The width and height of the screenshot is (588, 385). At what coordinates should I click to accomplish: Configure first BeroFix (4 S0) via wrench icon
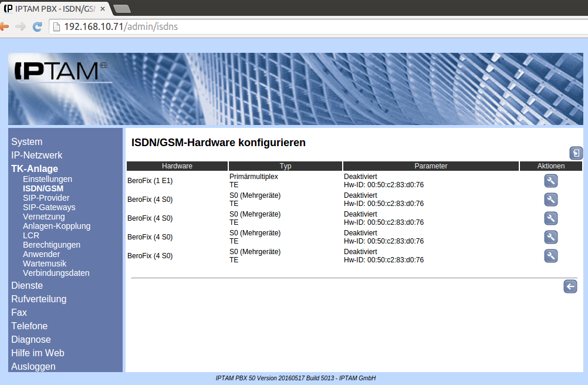(550, 200)
